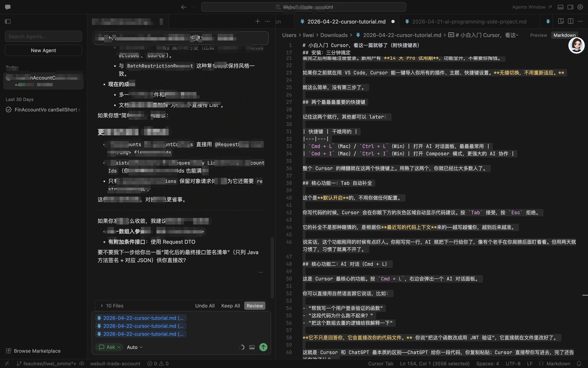Open the Auto model dropdown
The image size is (588, 368).
point(135,347)
